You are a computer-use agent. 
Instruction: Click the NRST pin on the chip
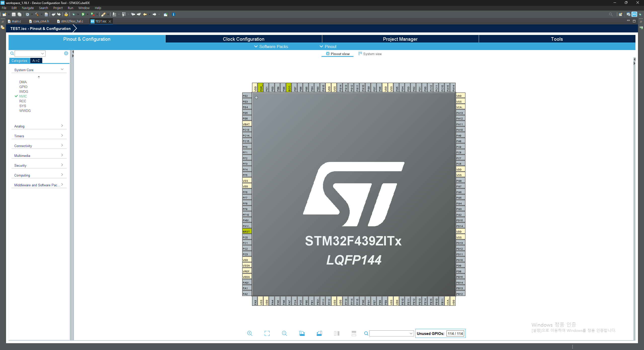[247, 232]
